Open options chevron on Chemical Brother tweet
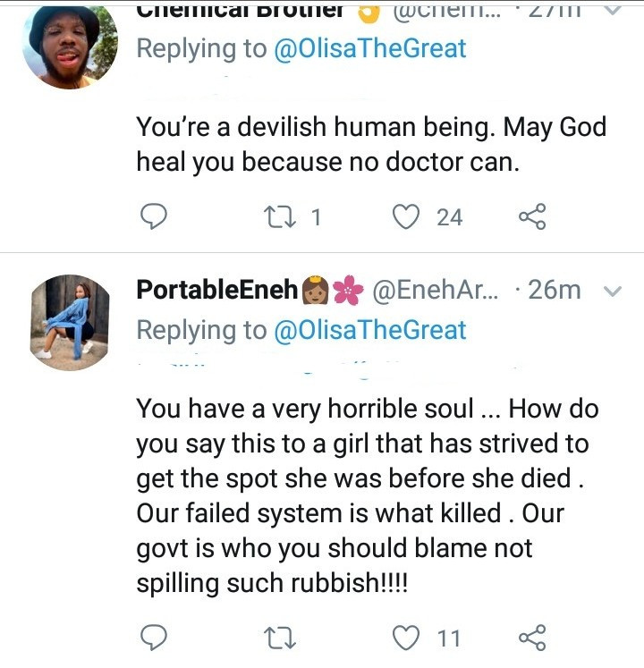 614,11
